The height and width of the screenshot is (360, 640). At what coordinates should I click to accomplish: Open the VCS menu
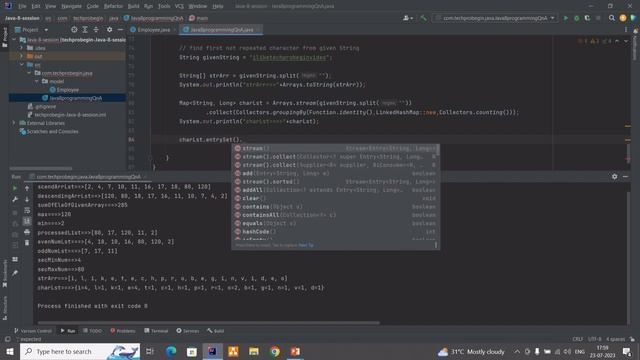coord(179,6)
